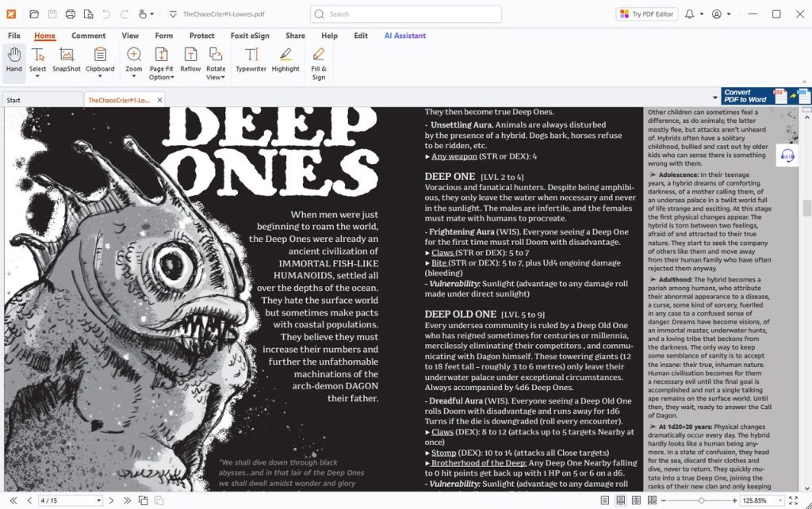Open the Foxit eSign tab
This screenshot has width=812, height=509.
pyautogui.click(x=250, y=36)
